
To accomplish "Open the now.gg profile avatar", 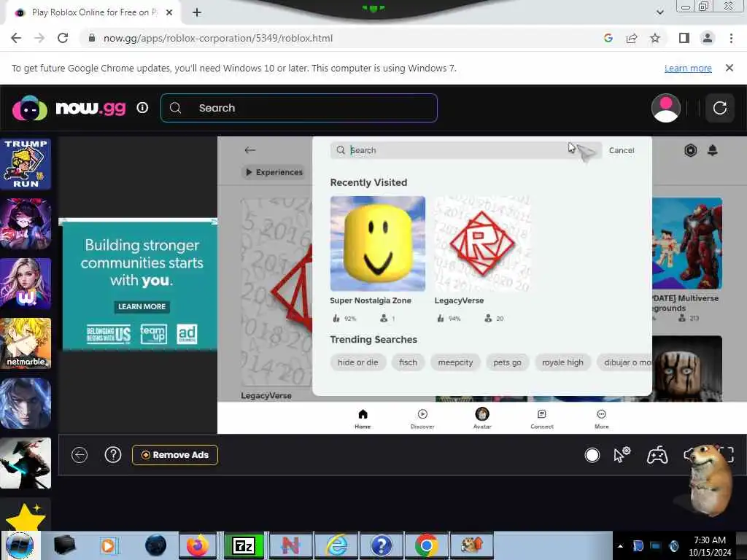I will [665, 108].
